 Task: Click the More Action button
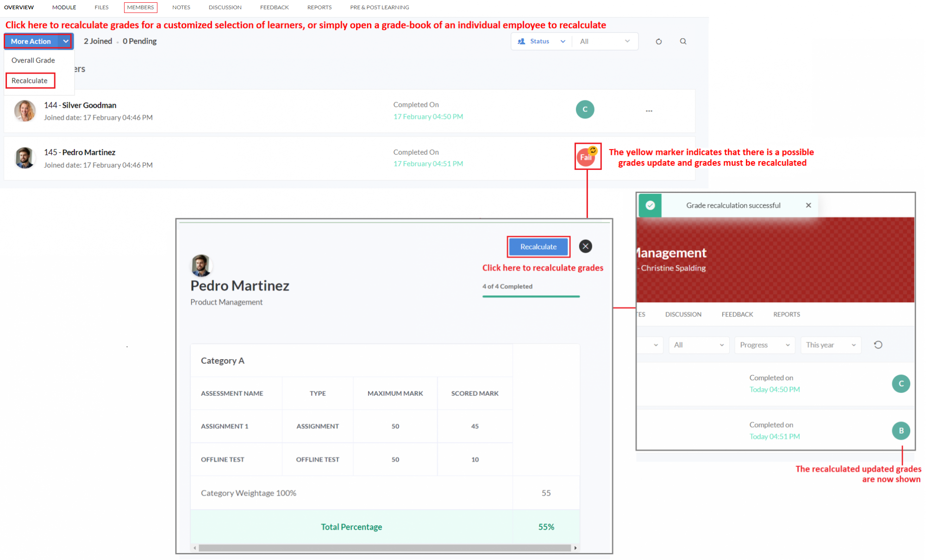pos(31,41)
